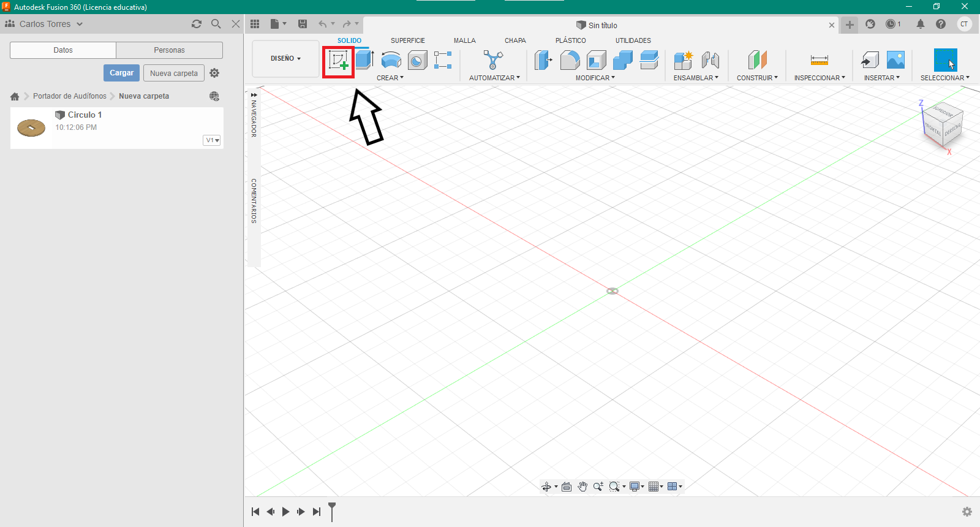Search in the data panel
This screenshot has width=980, height=527.
pos(216,24)
